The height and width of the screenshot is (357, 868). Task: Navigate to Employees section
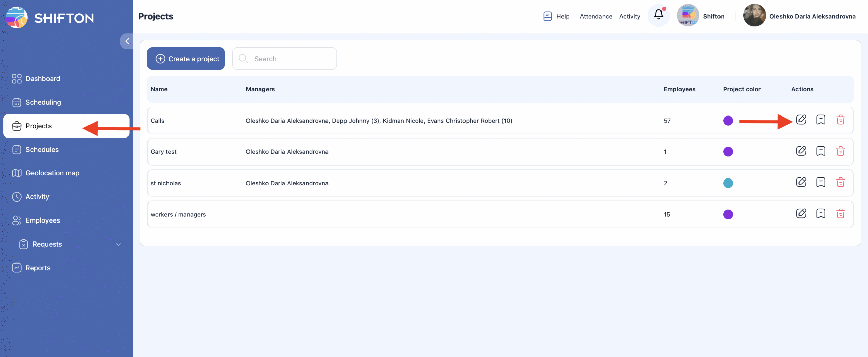[x=43, y=220]
